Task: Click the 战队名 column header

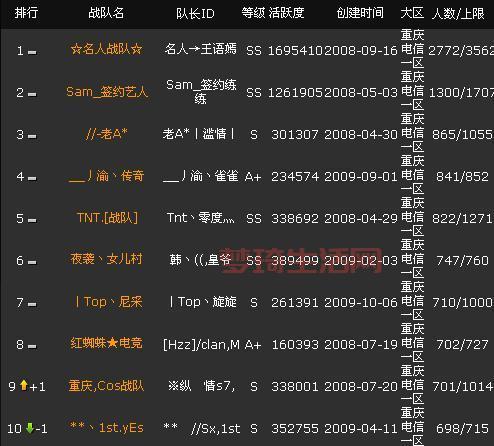Action: pos(106,13)
